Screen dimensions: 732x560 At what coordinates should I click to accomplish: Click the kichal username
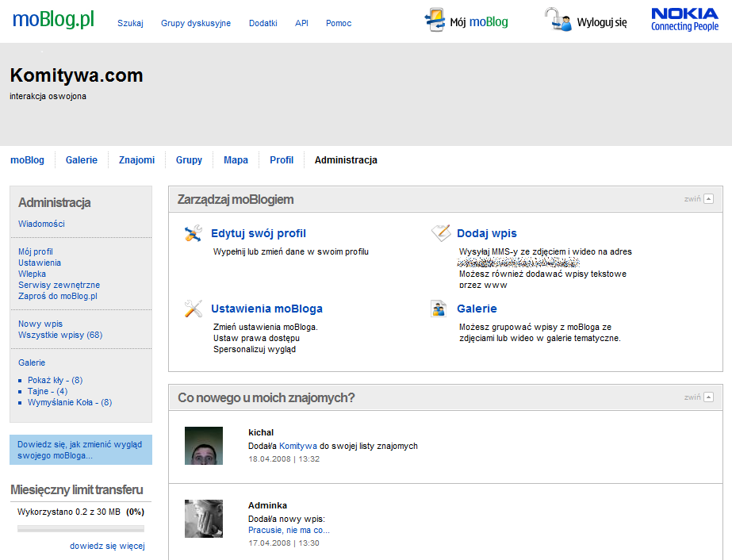(261, 432)
